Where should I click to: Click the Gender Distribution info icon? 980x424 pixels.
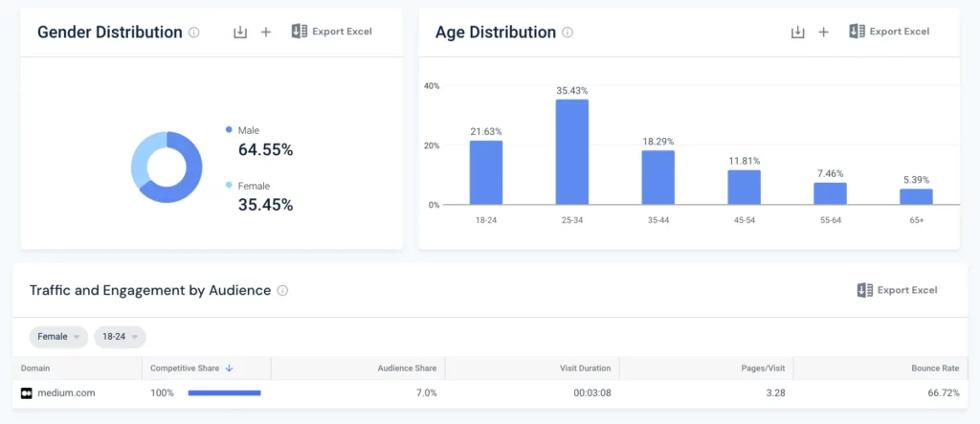click(x=194, y=33)
